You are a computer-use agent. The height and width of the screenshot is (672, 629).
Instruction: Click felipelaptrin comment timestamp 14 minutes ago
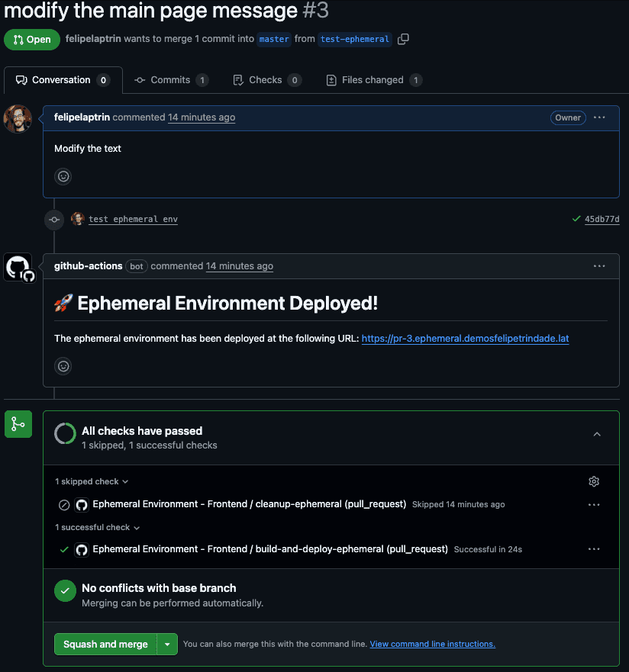[x=202, y=117]
